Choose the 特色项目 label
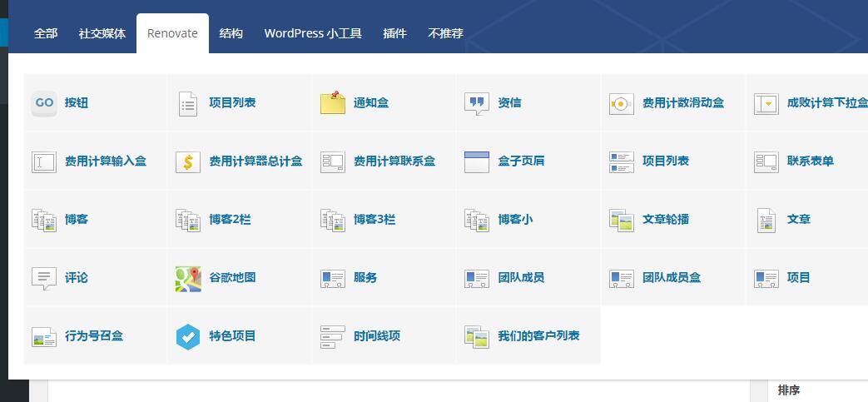Viewport: 868px width, 402px height. (x=232, y=336)
